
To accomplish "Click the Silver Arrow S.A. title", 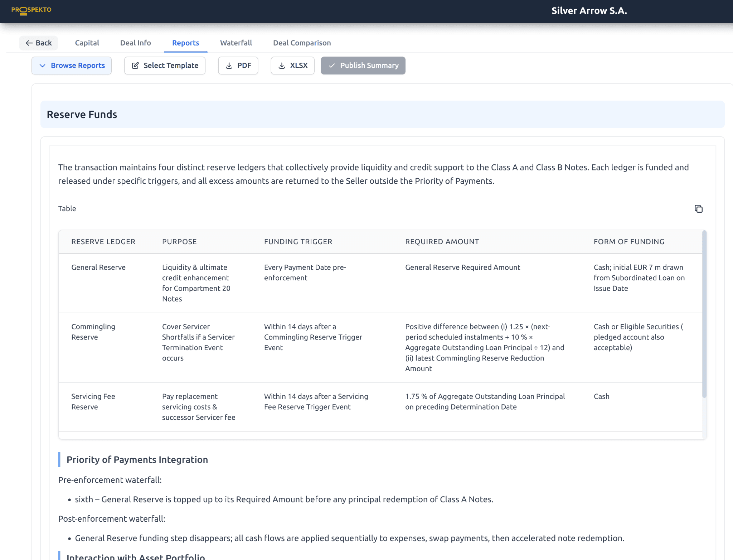I will 589,11.
